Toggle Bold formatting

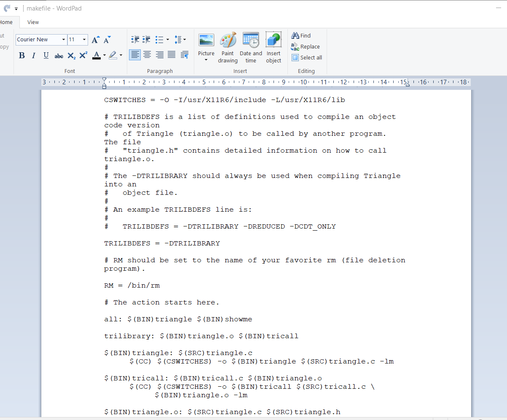pyautogui.click(x=22, y=55)
